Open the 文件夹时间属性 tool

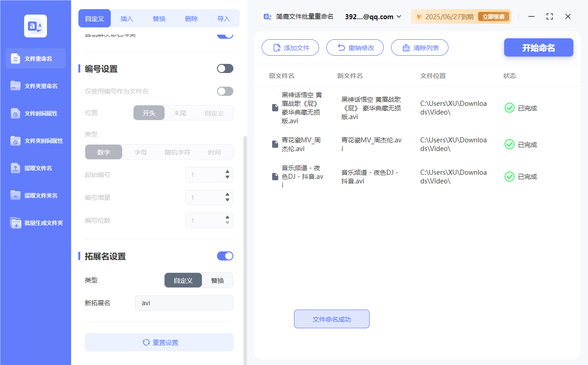[x=35, y=141]
